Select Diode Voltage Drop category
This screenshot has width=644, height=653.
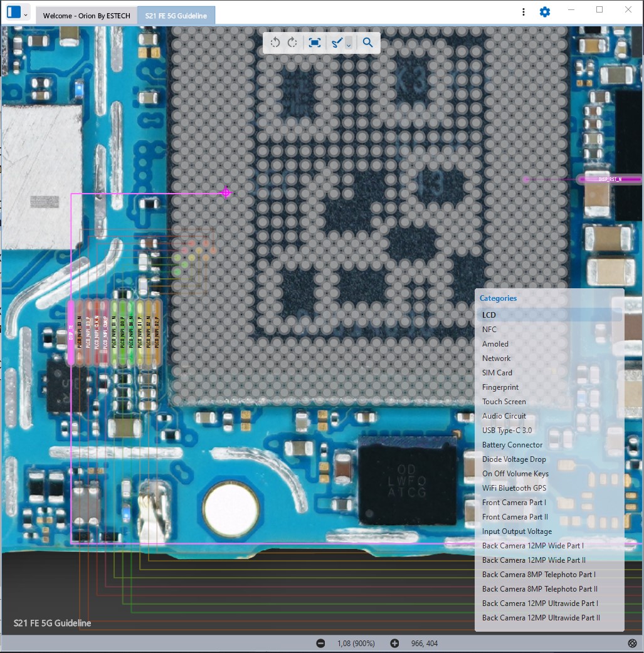point(514,459)
